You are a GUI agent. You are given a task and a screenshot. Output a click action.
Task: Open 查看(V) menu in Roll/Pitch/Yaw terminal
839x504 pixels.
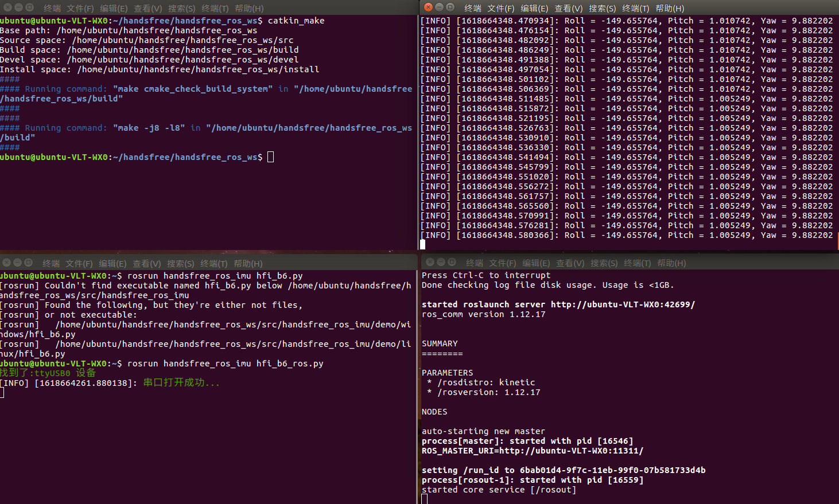tap(568, 8)
